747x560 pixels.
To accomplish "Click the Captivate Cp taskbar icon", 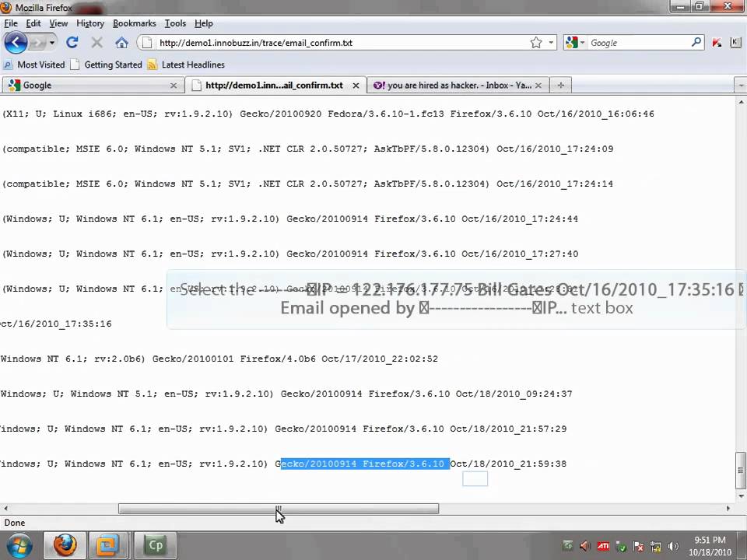I will 156,546.
